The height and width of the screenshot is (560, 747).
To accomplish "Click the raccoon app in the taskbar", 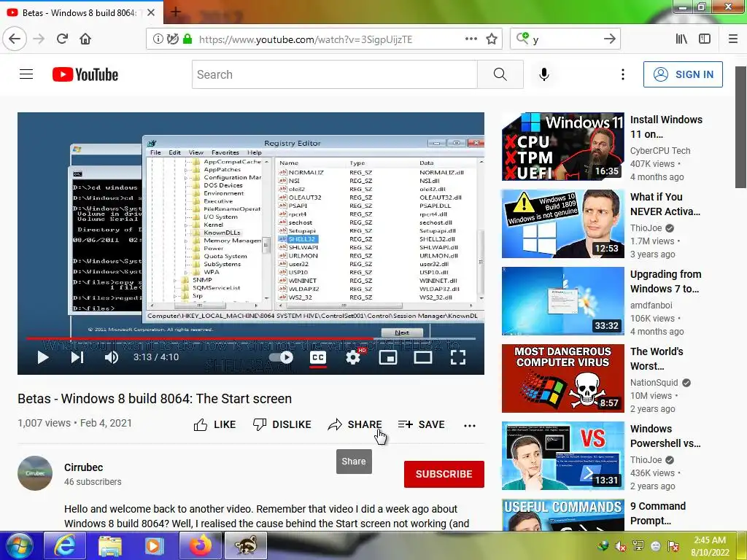I will pos(245,545).
